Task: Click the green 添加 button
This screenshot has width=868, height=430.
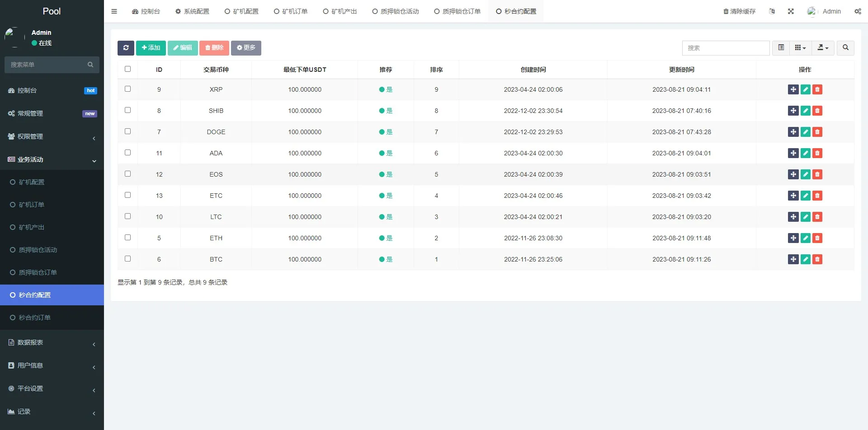Action: [151, 48]
